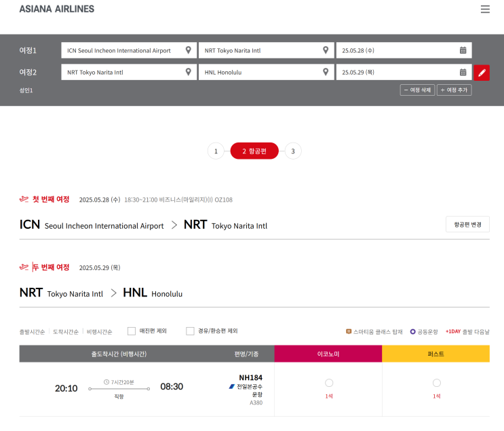Click the 여정 추가 button
This screenshot has height=431, width=504.
(x=454, y=90)
